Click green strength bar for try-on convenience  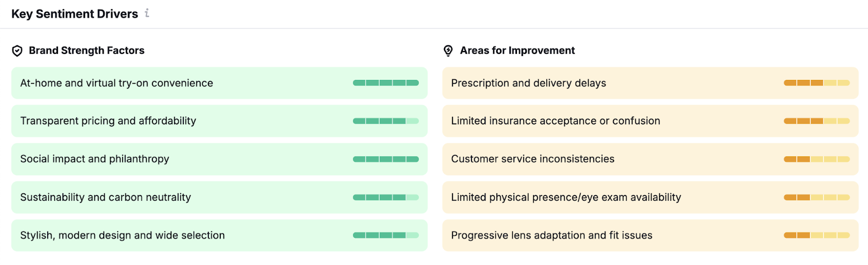[x=386, y=83]
